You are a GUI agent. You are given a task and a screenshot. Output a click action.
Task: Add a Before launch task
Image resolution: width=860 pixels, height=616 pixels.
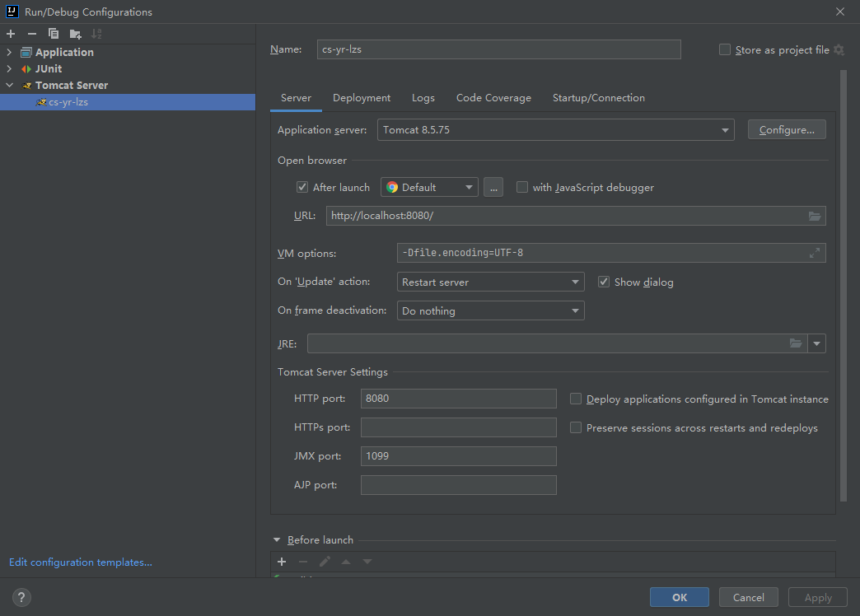(282, 562)
